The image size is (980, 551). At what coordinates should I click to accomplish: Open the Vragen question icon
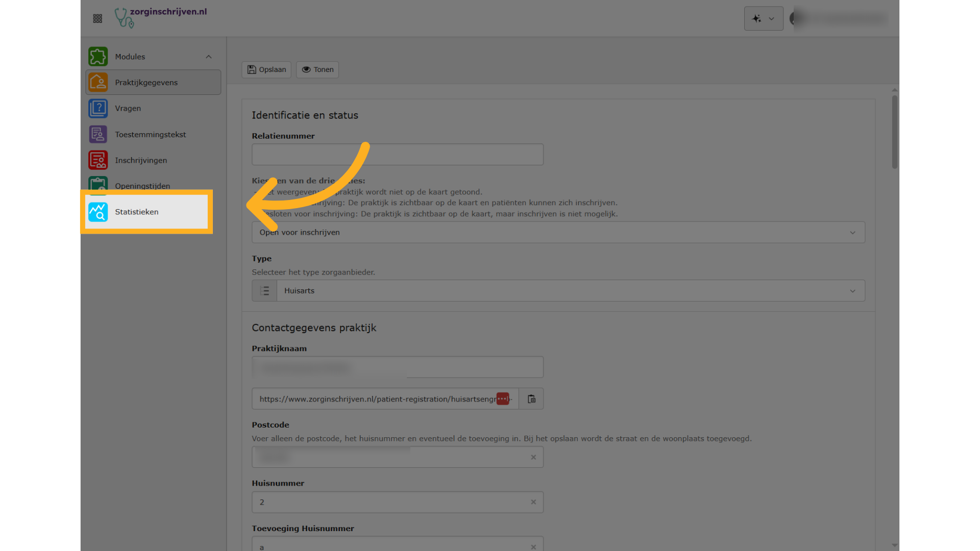[98, 108]
